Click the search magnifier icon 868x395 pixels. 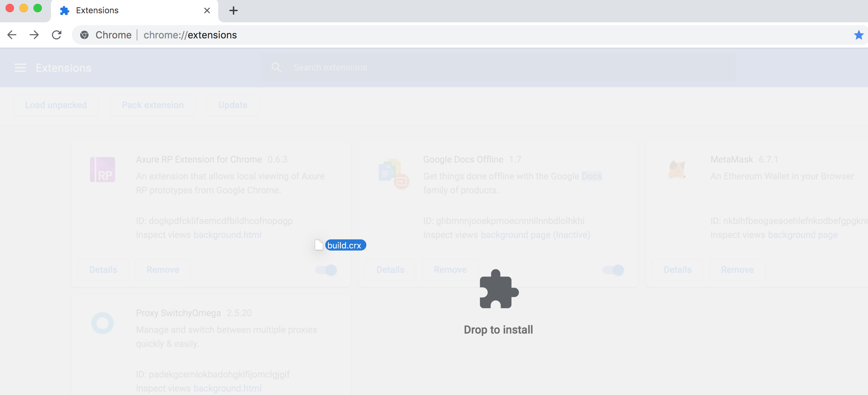pyautogui.click(x=276, y=67)
